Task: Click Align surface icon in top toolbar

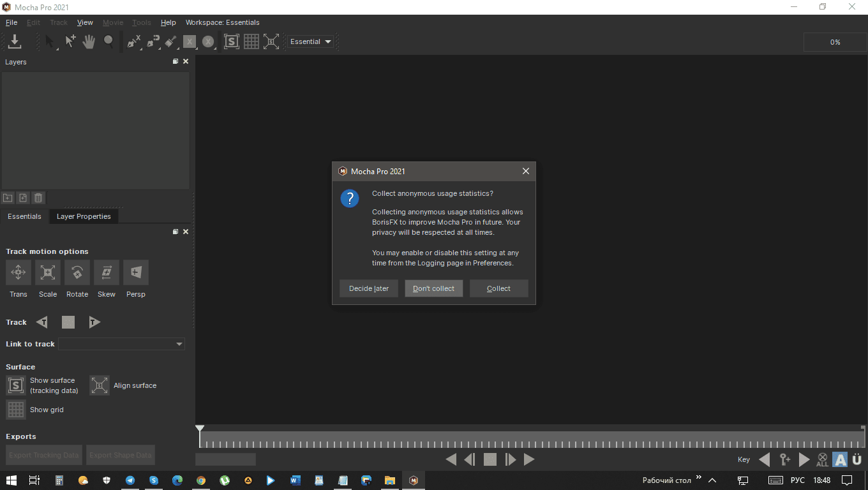Action: [271, 41]
